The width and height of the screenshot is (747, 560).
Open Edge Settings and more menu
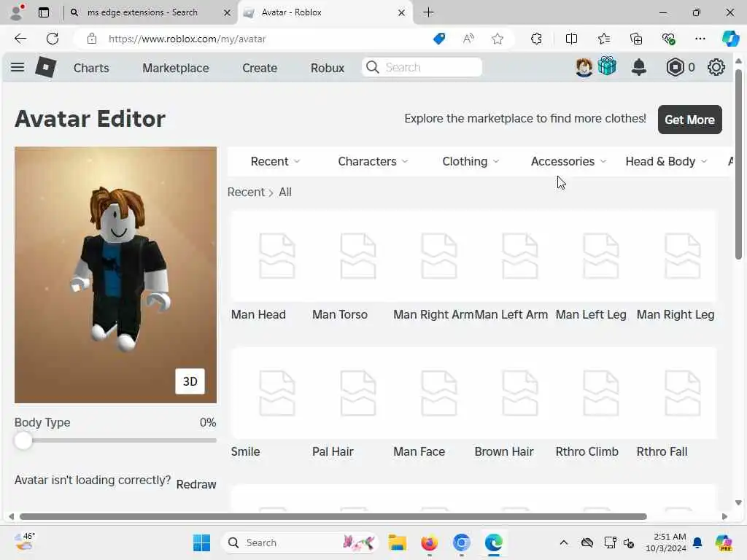tap(700, 39)
